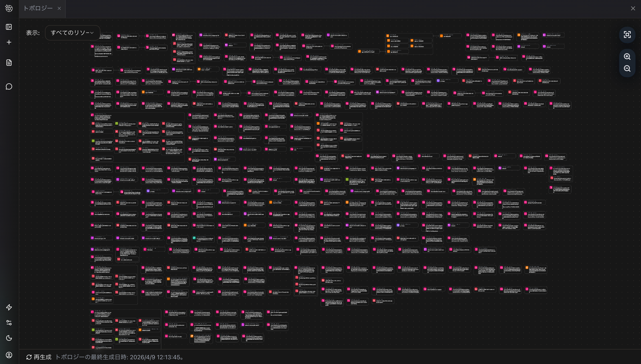Screen dimensions: 641x364
Task: Click the plus icon in the left sidebar
Action: (9, 42)
